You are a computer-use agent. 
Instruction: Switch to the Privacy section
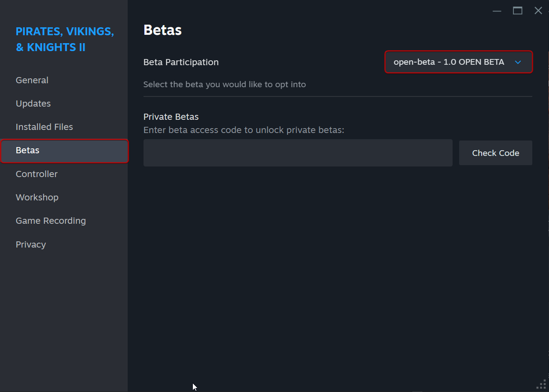click(31, 244)
